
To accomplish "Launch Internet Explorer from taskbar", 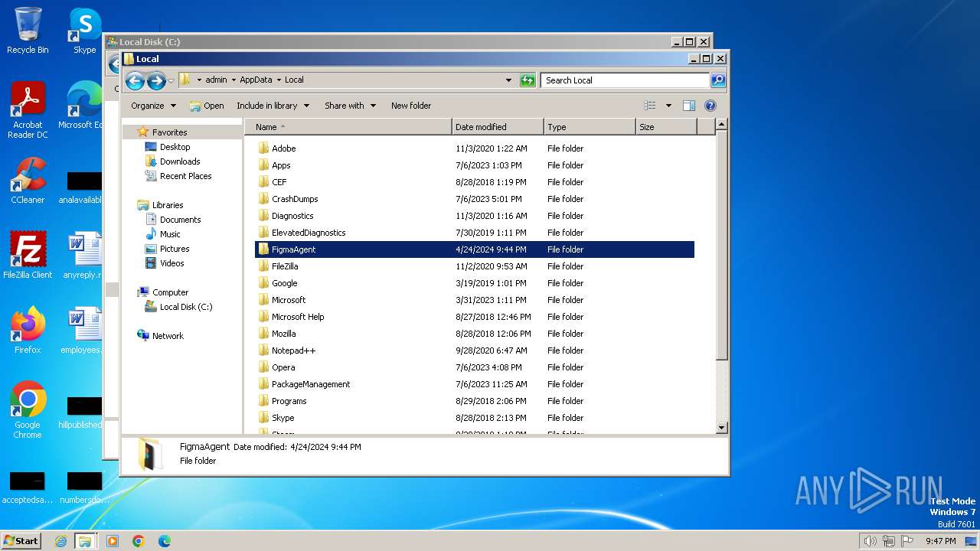I will (x=60, y=541).
